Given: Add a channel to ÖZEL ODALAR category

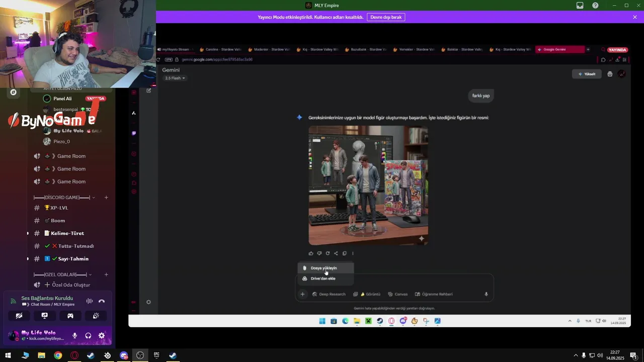Looking at the screenshot, I should pos(106,275).
